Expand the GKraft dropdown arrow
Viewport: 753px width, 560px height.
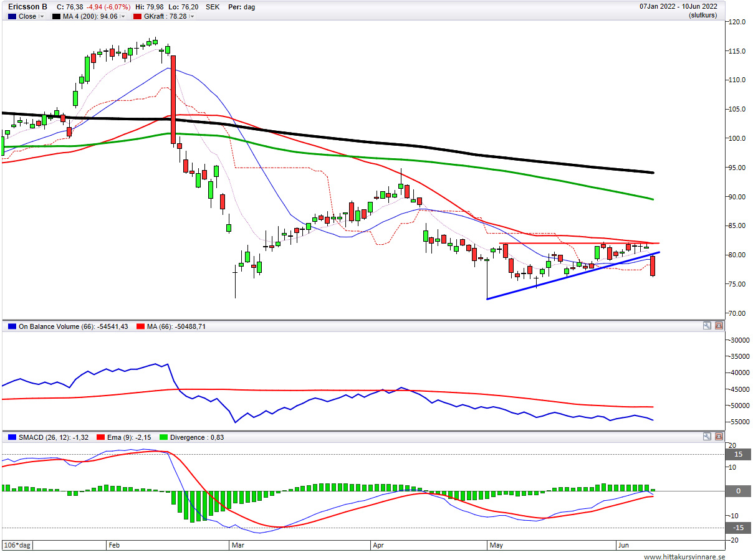[192, 17]
